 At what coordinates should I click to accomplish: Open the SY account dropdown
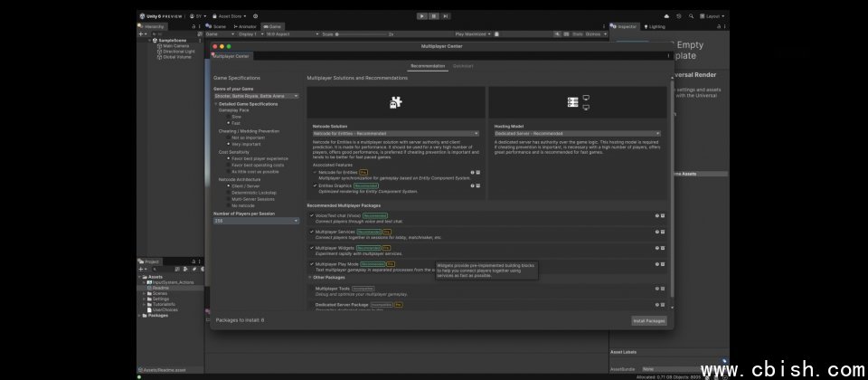pyautogui.click(x=198, y=16)
